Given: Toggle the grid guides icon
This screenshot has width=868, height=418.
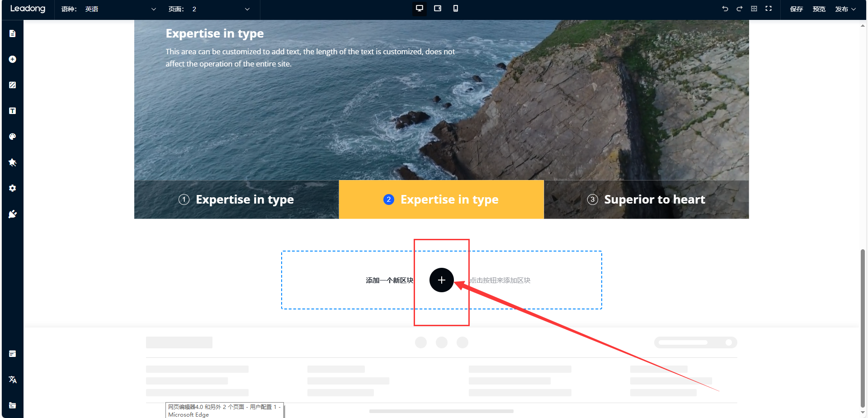Looking at the screenshot, I should [x=754, y=9].
